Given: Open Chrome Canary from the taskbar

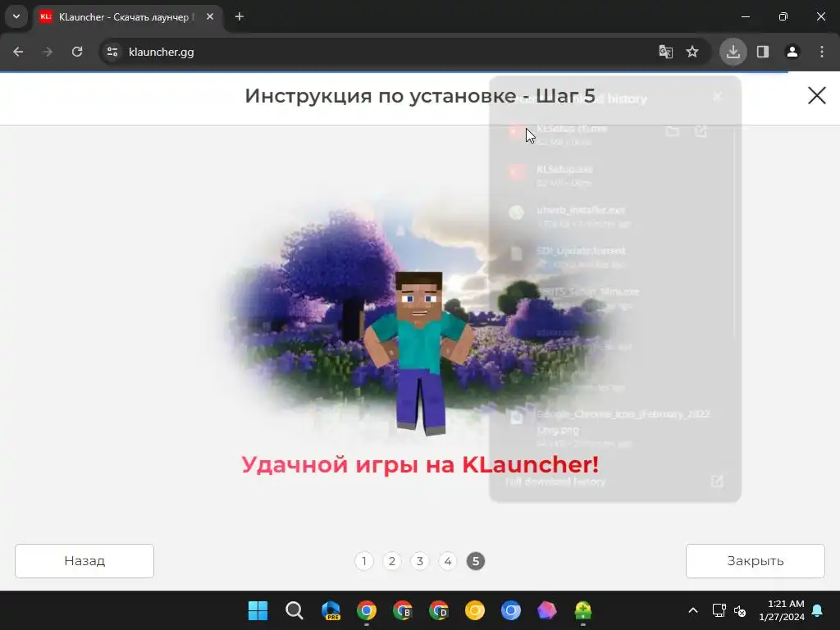Looking at the screenshot, I should point(475,610).
